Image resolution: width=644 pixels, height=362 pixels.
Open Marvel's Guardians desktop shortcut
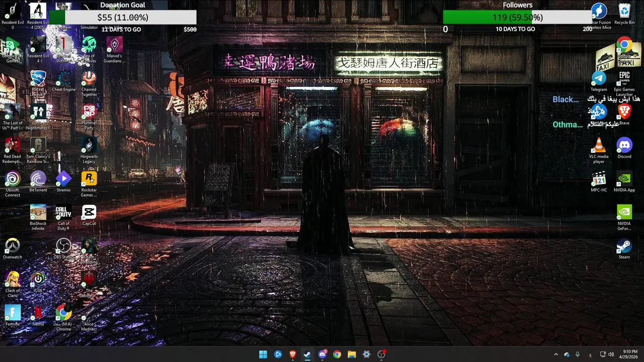pos(115,50)
